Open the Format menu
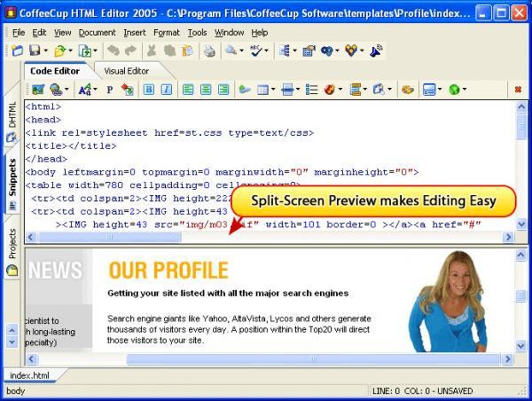532x401 pixels. point(166,32)
